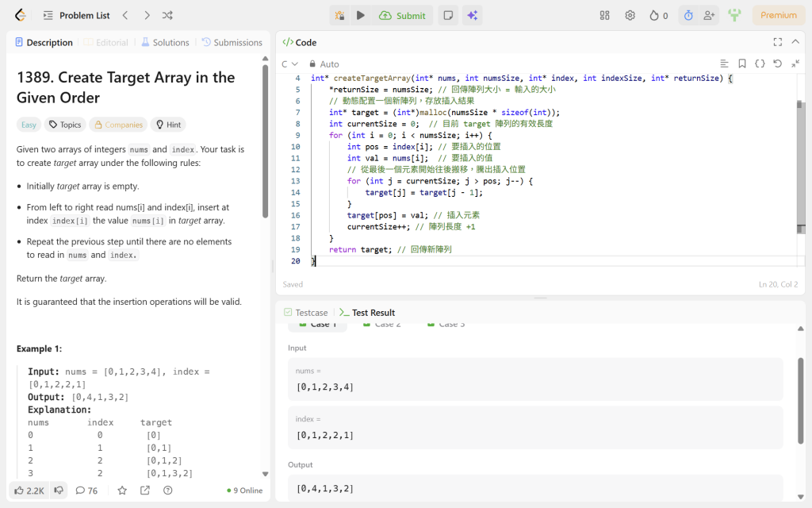This screenshot has height=508, width=812.
Task: Toggle the thumbs-down dislike on the problem
Action: [x=59, y=491]
